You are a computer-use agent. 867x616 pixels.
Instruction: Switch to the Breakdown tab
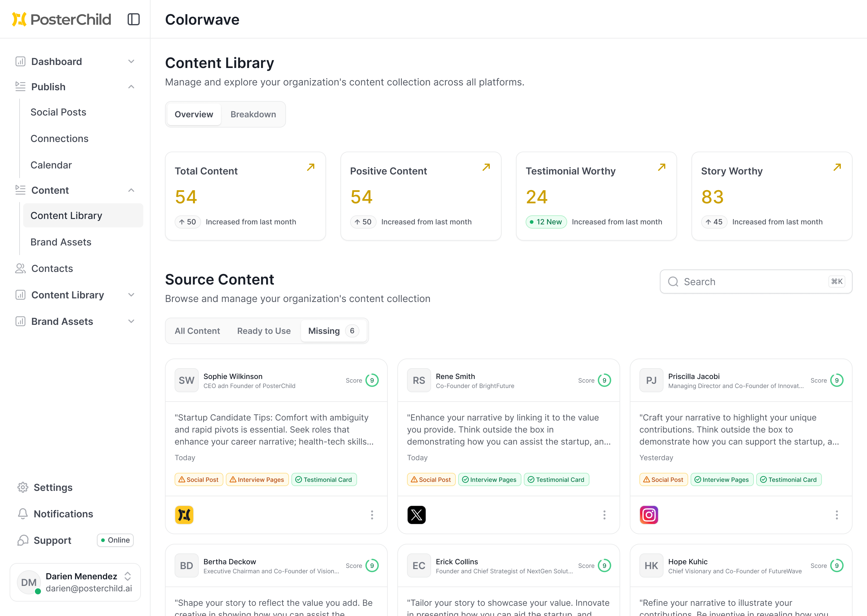253,114
